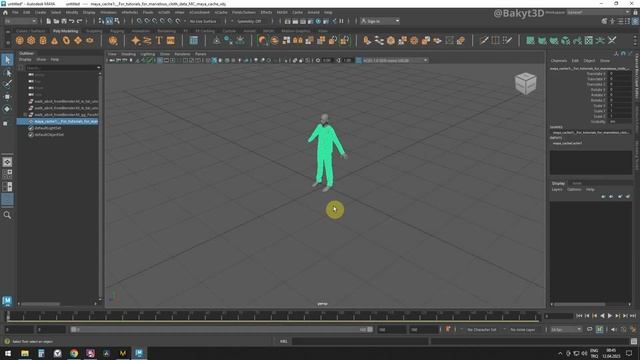Viewport: 640px width, 360px height.
Task: Create a polygon torus from the shelf
Action: (x=66, y=40)
